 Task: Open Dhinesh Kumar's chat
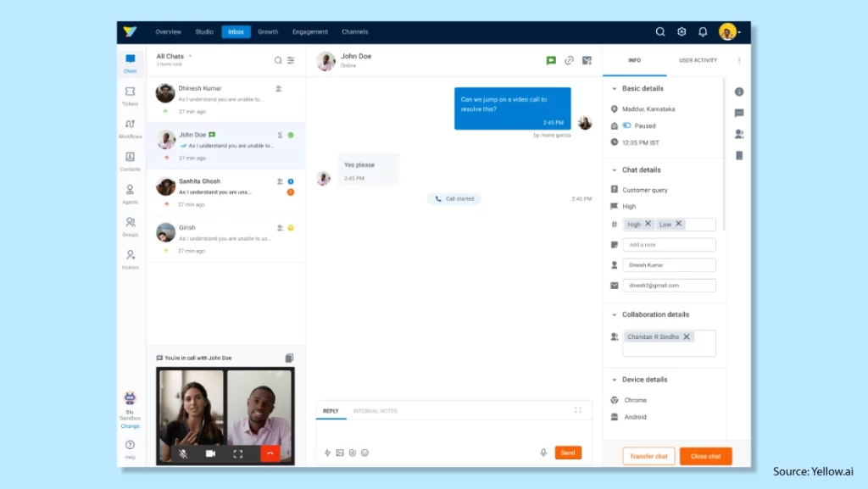[x=225, y=99]
